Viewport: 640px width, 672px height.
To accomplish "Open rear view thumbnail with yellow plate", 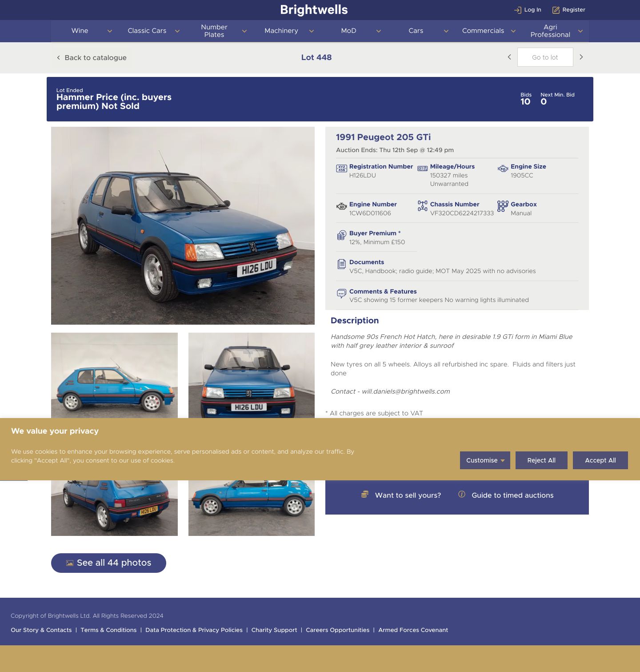I will tap(114, 508).
